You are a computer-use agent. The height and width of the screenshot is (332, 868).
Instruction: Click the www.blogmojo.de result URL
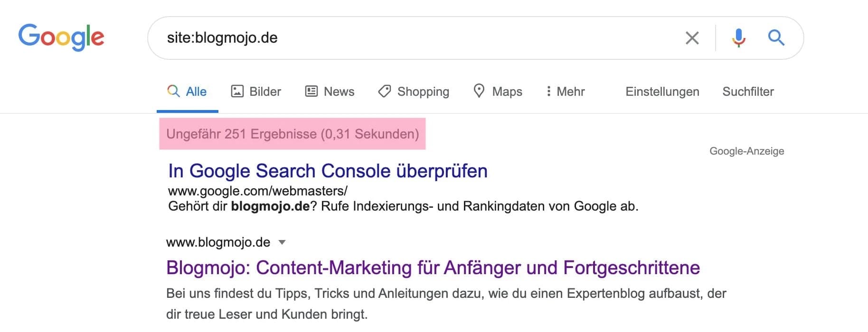(x=218, y=242)
